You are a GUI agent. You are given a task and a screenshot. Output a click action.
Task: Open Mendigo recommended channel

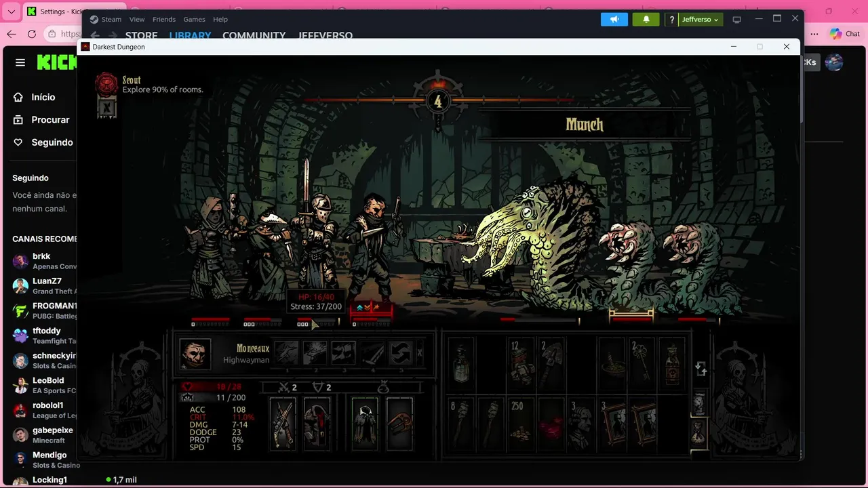pyautogui.click(x=44, y=460)
